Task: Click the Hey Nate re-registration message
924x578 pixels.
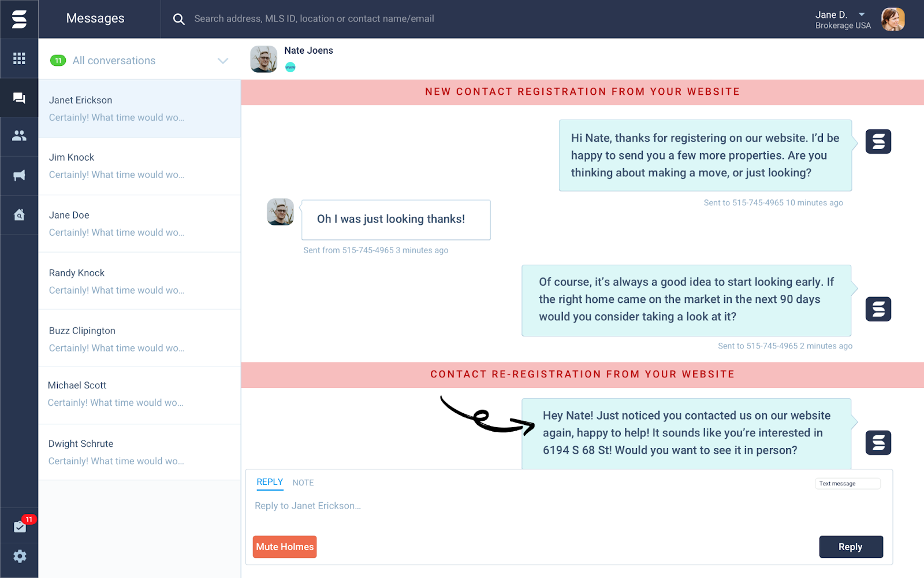Action: [x=686, y=433]
